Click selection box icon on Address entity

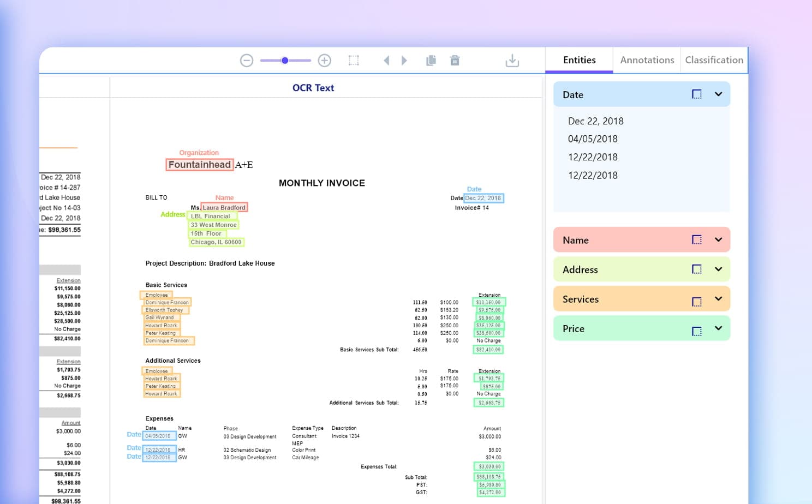click(x=697, y=269)
